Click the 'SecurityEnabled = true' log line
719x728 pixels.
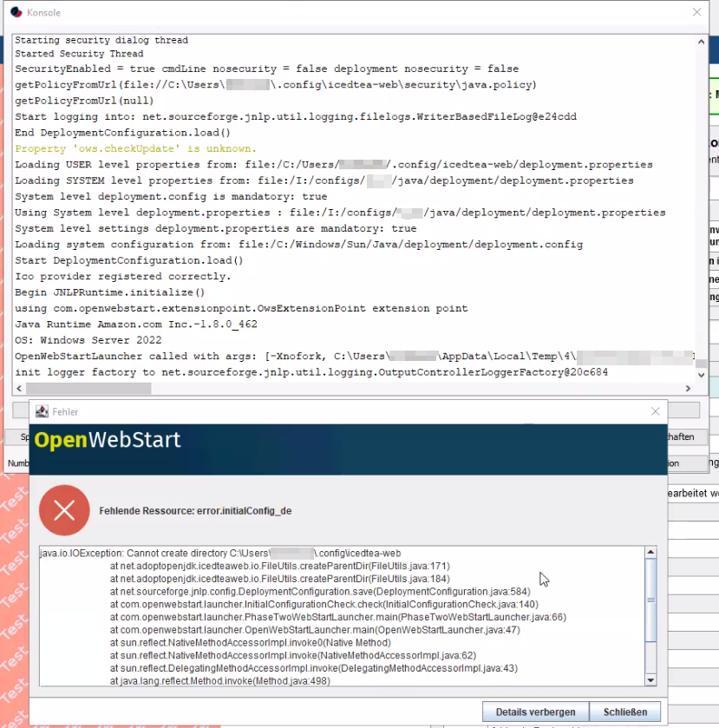click(267, 69)
